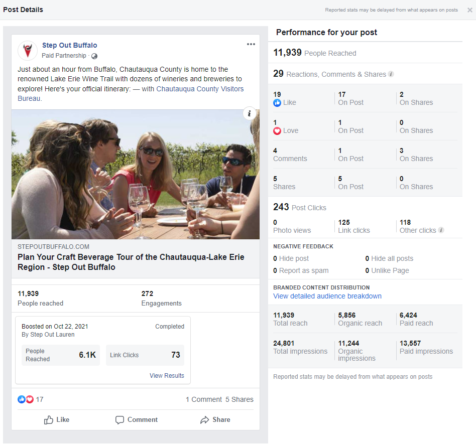
Task: Click the blue like reaction icon beside 17
Action: click(x=21, y=399)
